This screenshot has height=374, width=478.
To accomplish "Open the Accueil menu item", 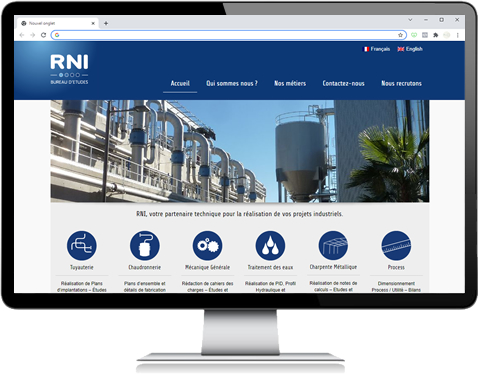I will click(x=180, y=83).
